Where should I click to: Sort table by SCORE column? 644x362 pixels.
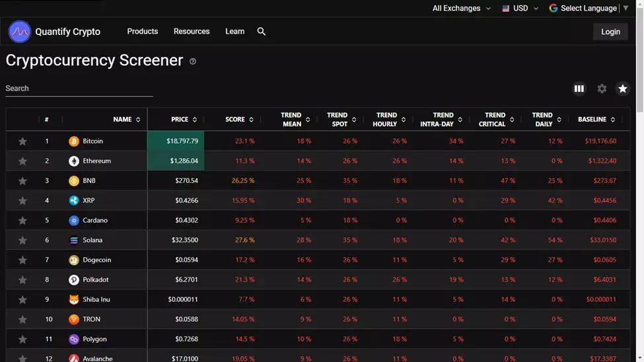point(240,120)
